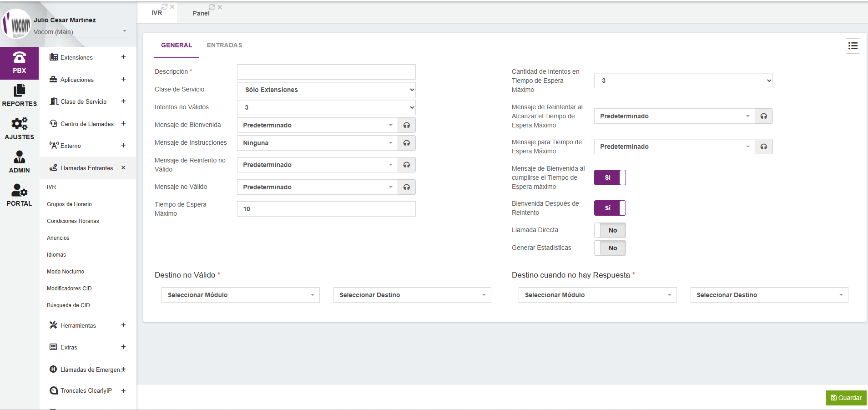The width and height of the screenshot is (868, 410).
Task: Open the PBX phone section
Action: (x=19, y=63)
